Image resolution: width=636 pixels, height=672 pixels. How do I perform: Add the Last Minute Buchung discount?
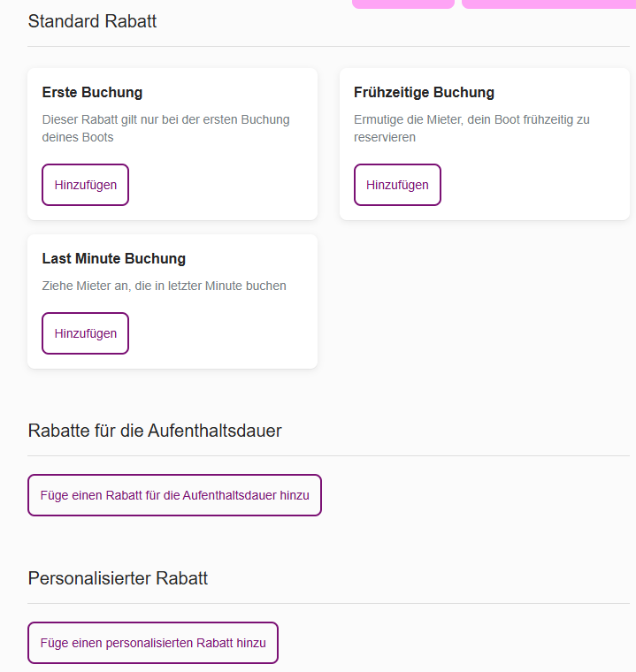coord(85,333)
